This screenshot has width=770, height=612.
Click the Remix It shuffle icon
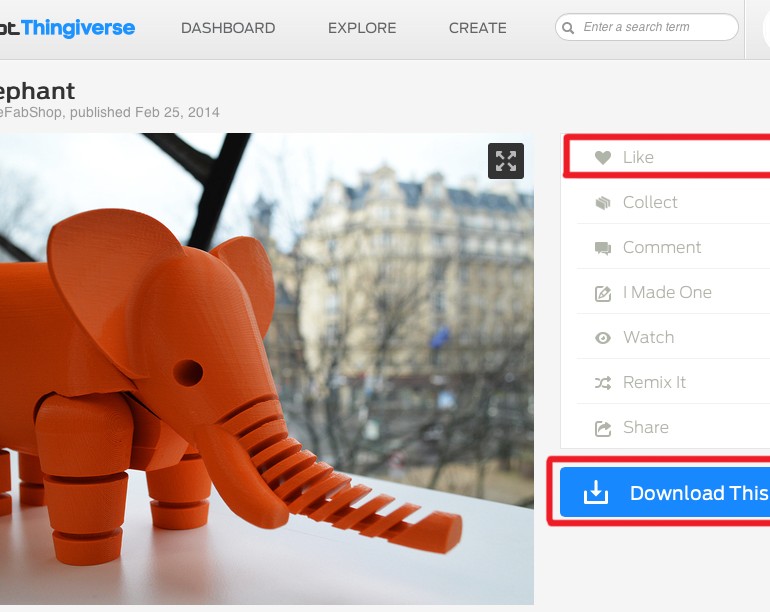click(x=603, y=383)
